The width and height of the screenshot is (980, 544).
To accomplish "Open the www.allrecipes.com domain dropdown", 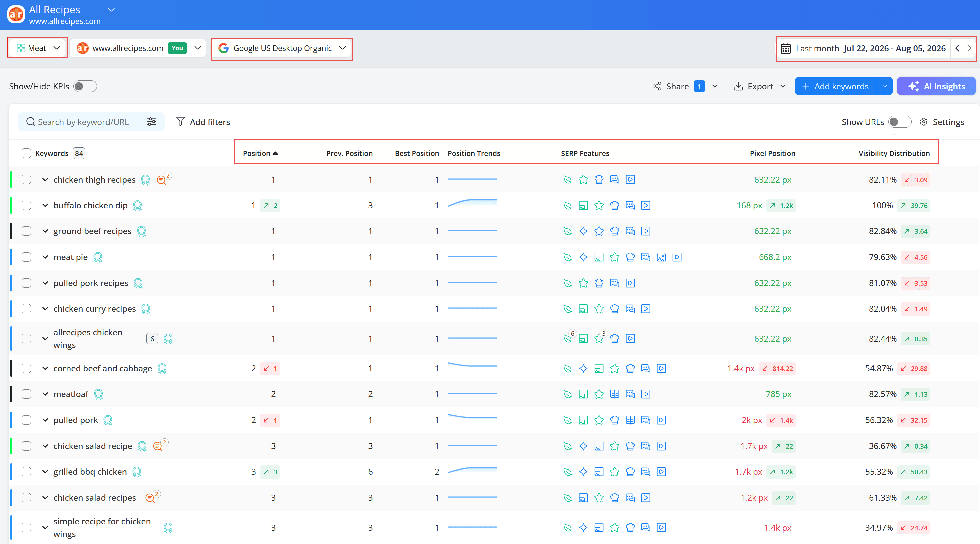I will click(x=138, y=48).
